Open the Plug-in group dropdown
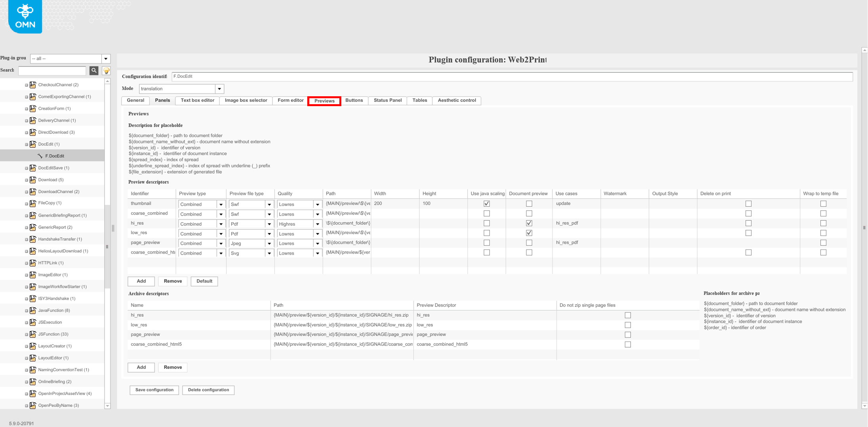 coord(105,58)
